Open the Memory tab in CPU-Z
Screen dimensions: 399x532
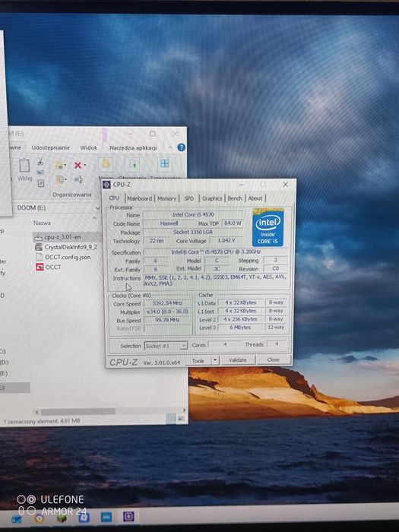point(166,198)
